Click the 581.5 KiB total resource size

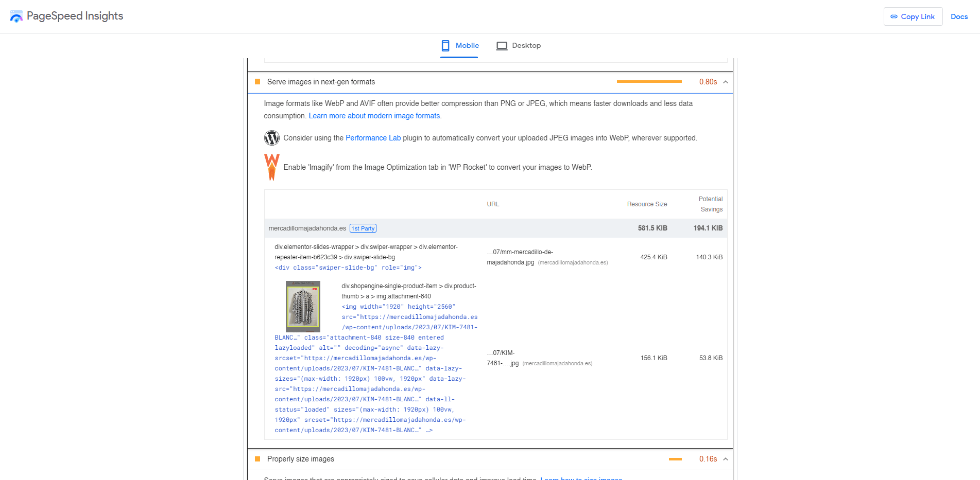(652, 228)
